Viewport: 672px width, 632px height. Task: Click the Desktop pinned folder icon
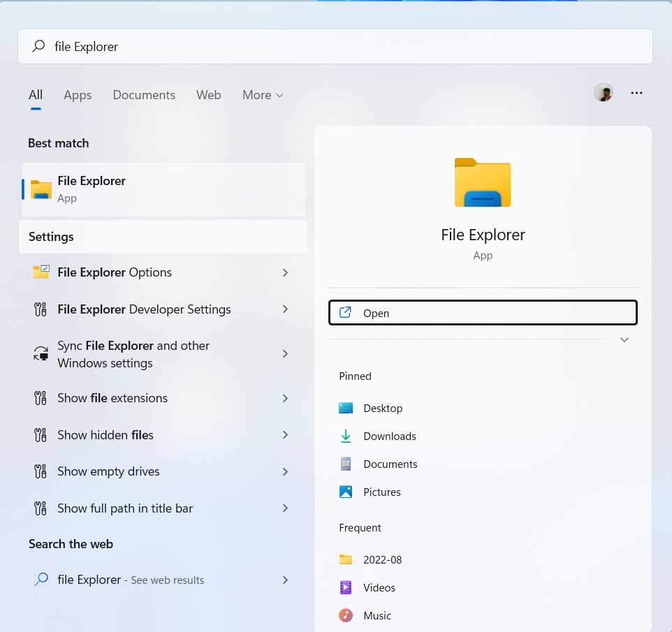[x=346, y=409]
